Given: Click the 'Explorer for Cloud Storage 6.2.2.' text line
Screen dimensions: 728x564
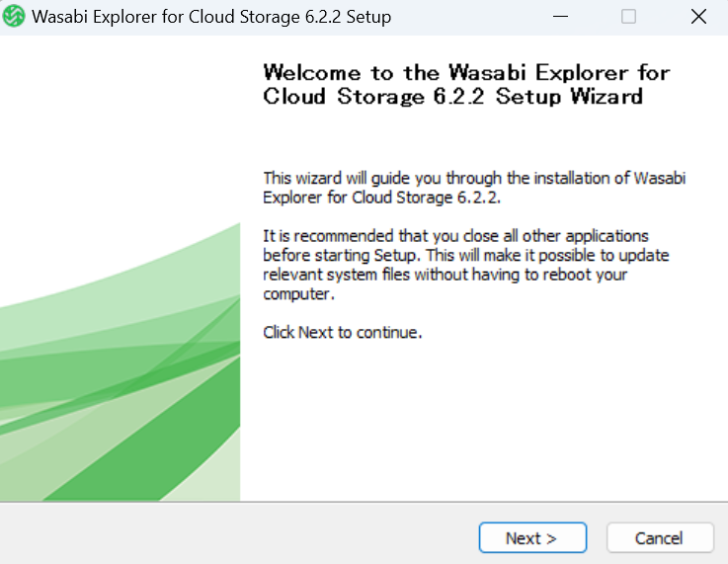Looking at the screenshot, I should 382,198.
